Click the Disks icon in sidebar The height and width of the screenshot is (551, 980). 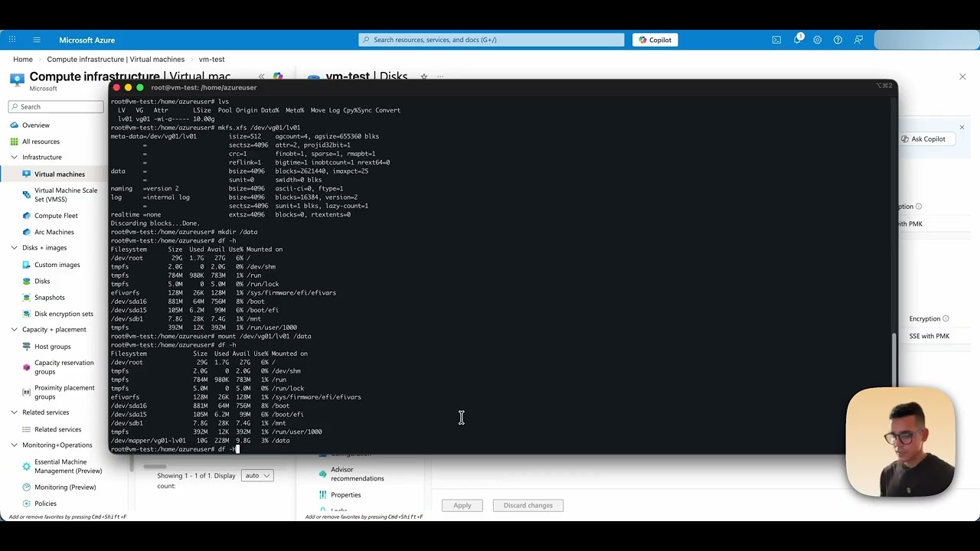(27, 281)
